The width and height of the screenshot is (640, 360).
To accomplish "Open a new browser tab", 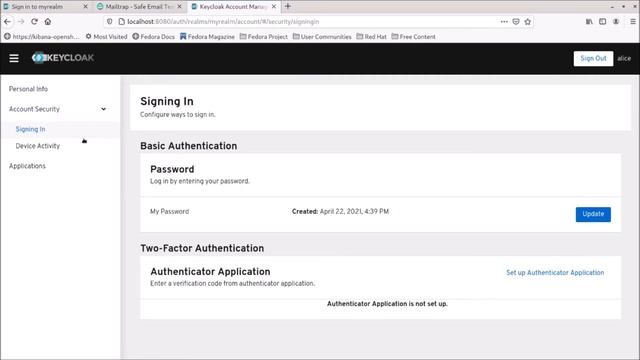I will click(288, 6).
